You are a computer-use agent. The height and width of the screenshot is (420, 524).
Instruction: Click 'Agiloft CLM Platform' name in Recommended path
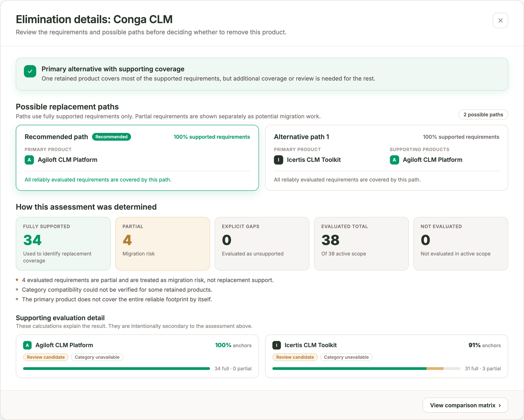click(68, 160)
